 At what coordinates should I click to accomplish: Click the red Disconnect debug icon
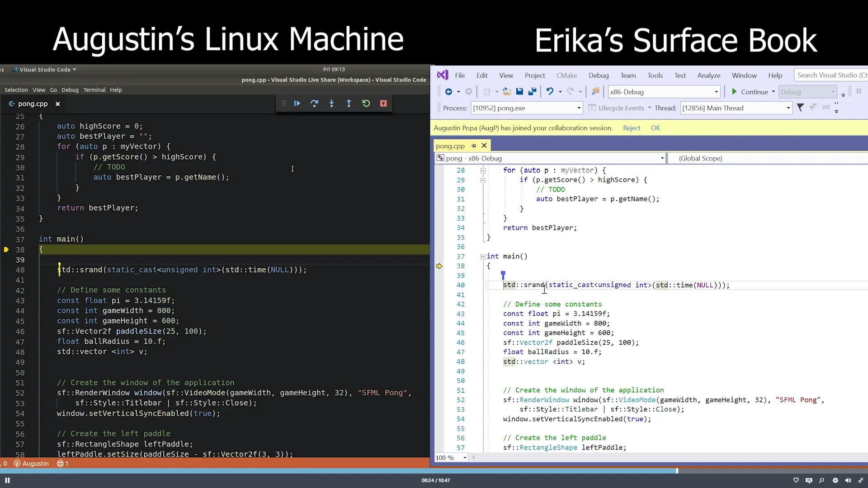(383, 103)
